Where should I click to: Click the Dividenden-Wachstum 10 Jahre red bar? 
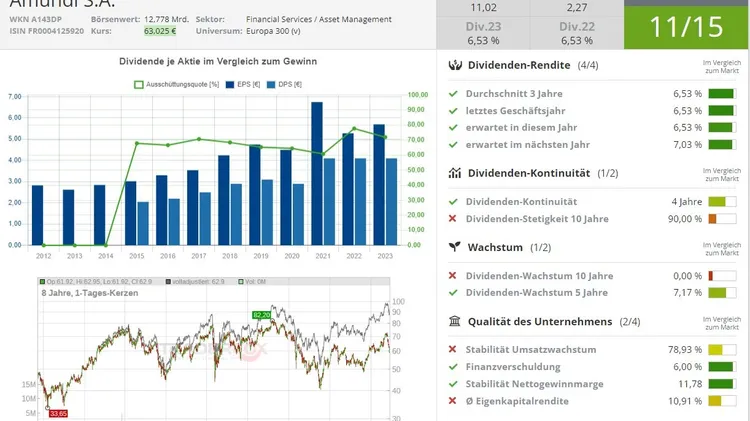tap(722, 276)
